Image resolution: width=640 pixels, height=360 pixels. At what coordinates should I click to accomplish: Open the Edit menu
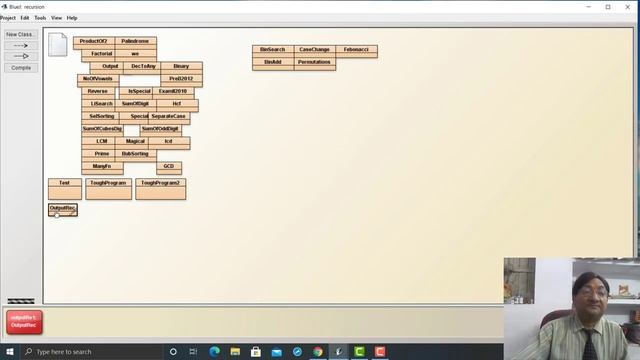pos(25,18)
